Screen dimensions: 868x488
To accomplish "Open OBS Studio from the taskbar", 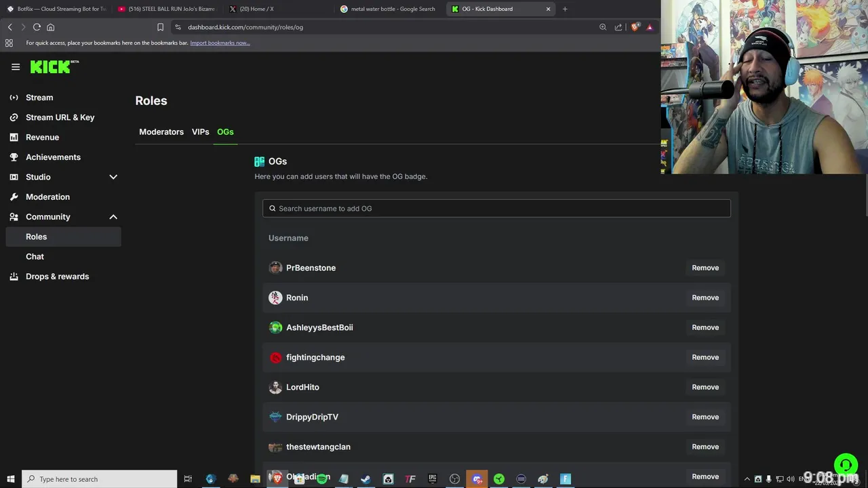I will coord(454,479).
